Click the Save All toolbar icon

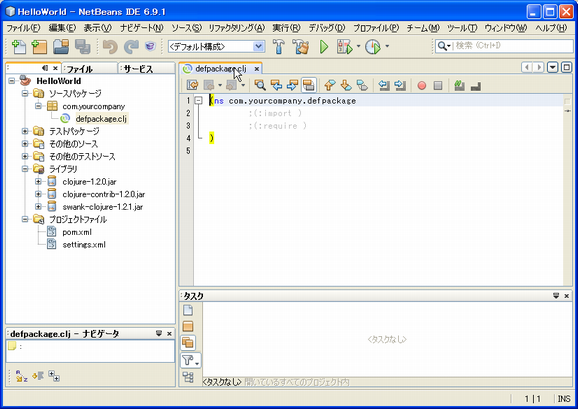point(83,47)
